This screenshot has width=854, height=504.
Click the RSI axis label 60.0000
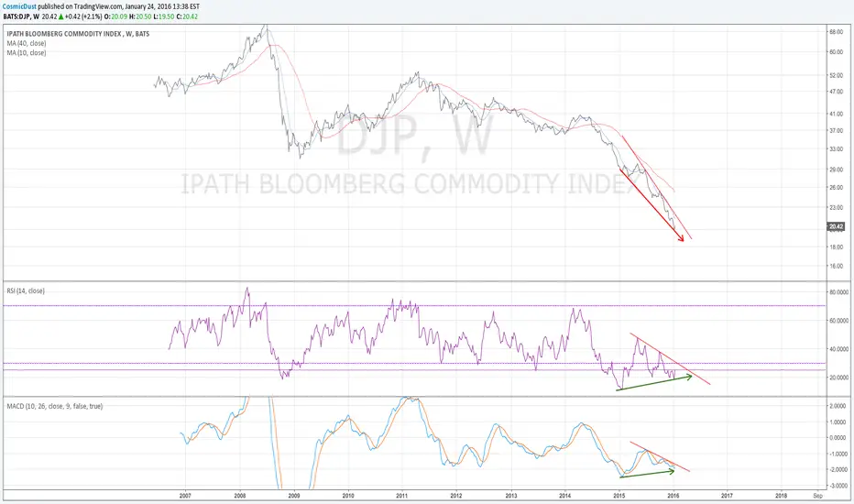pos(838,321)
